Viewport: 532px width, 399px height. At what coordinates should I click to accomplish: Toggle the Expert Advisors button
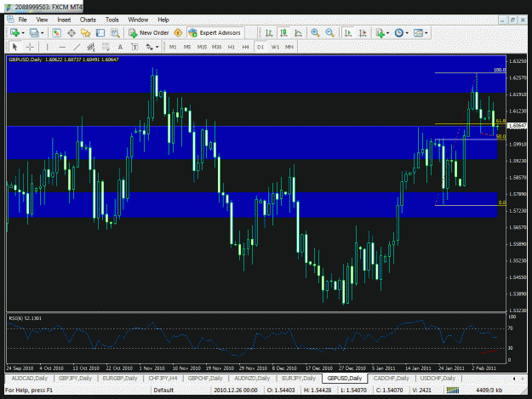[x=215, y=33]
